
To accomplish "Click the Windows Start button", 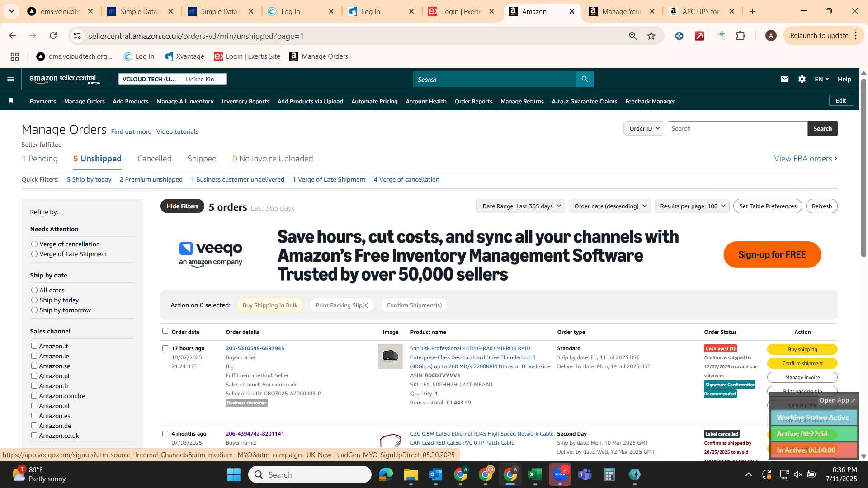I will click(x=234, y=474).
